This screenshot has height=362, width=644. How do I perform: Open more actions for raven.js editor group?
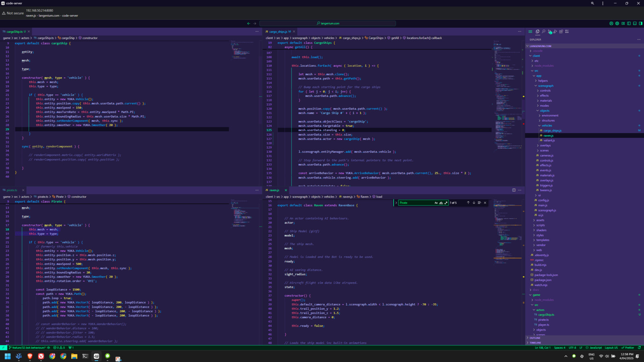tap(520, 190)
